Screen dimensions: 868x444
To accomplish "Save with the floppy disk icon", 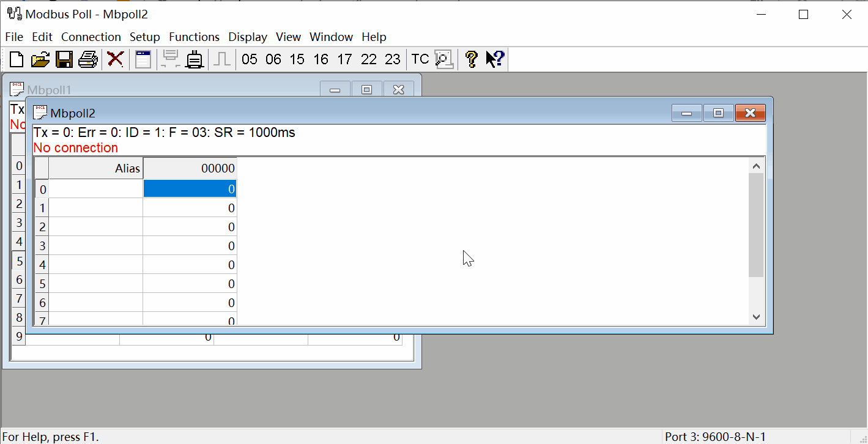I will (64, 59).
